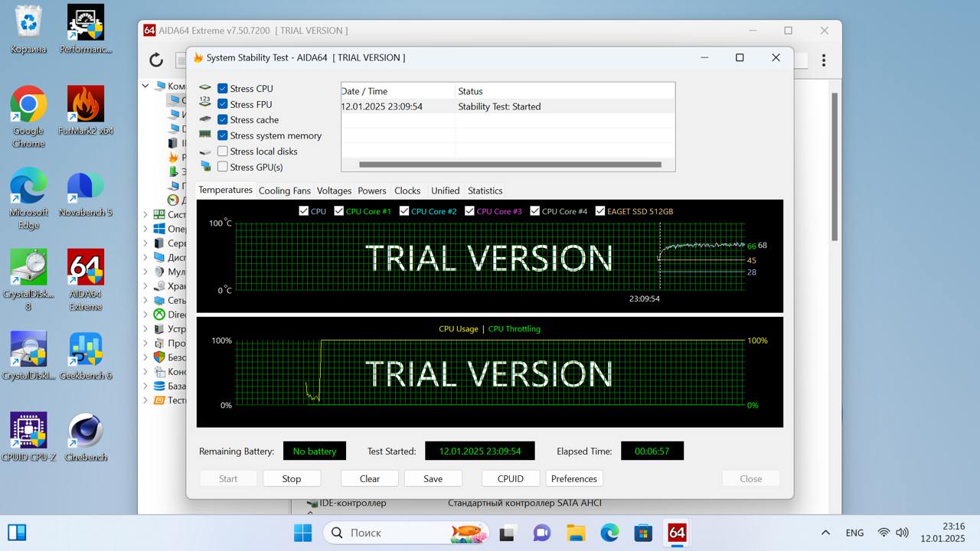Collapse the top 'Ком' node in AIDA64 tree
The height and width of the screenshot is (551, 980).
145,86
